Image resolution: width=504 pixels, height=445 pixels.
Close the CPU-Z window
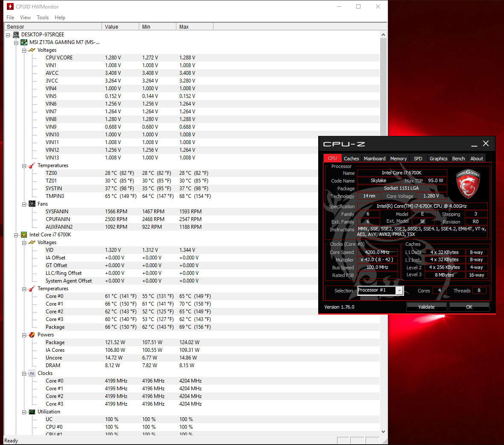(486, 144)
